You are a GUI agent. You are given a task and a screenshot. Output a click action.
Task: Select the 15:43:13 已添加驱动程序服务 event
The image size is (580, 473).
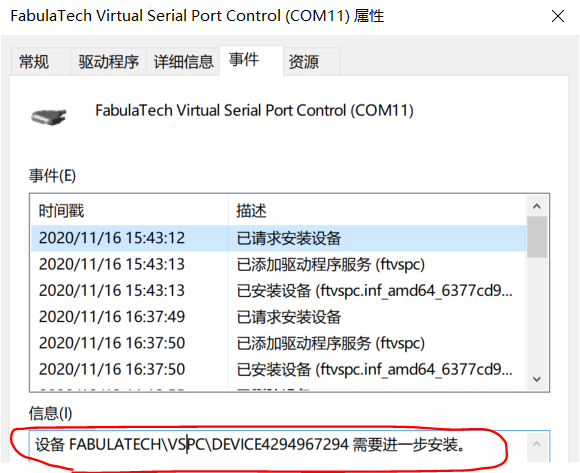tap(279, 264)
